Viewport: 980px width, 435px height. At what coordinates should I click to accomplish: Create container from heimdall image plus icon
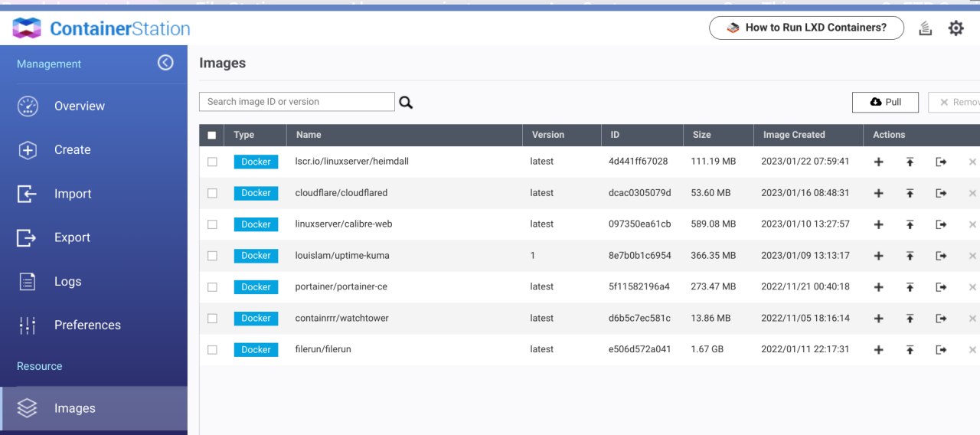tap(879, 162)
